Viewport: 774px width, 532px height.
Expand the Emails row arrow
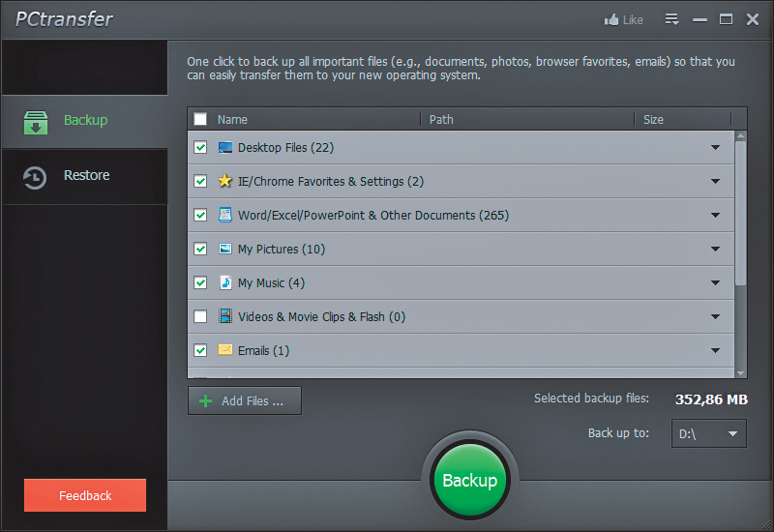[x=716, y=351]
